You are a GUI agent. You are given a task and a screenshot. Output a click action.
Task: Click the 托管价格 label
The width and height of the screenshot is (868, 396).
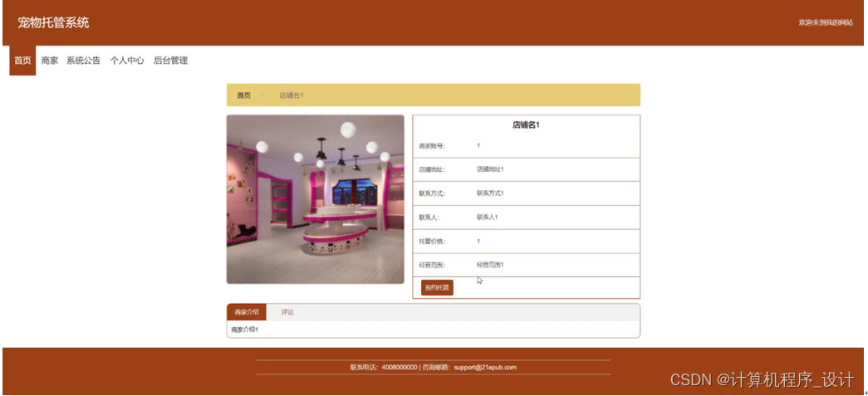click(432, 242)
